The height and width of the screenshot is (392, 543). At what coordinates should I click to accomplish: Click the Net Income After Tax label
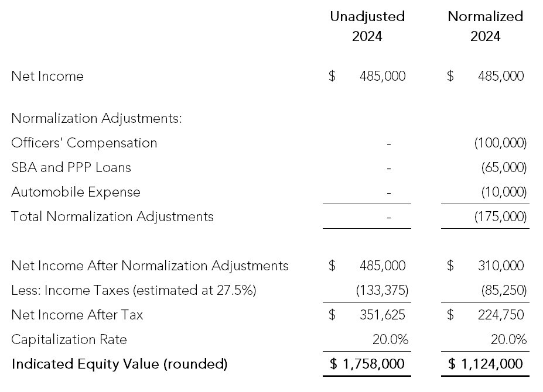point(77,315)
